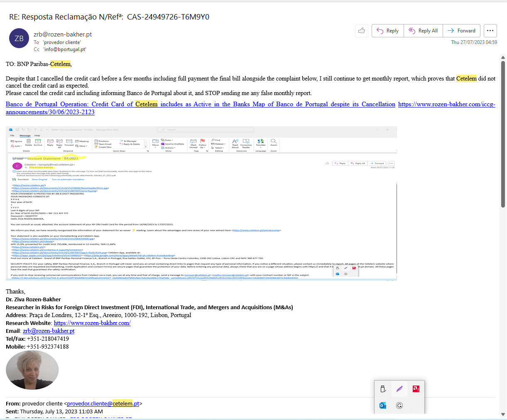This screenshot has height=420, width=507.
Task: Select the signature profile photo
Action: pos(32,370)
